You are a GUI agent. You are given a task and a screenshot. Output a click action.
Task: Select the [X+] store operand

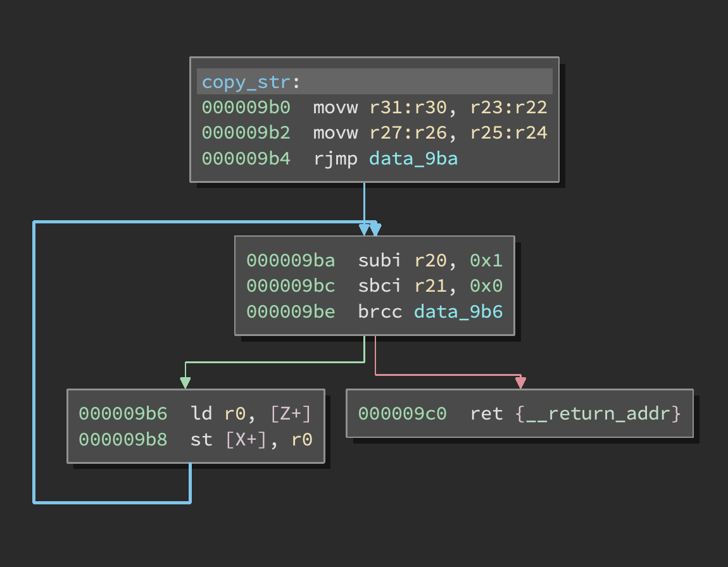point(246,440)
